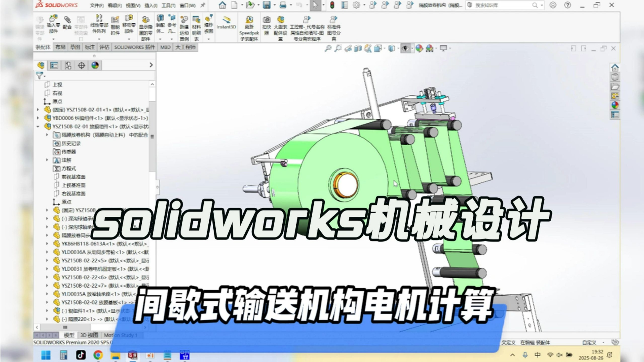Open the ConfigurationManager tab icon
Screen dimensions: 644x362
68,65
